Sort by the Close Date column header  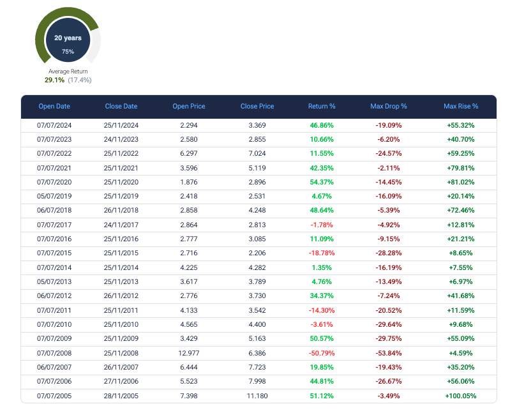point(121,106)
